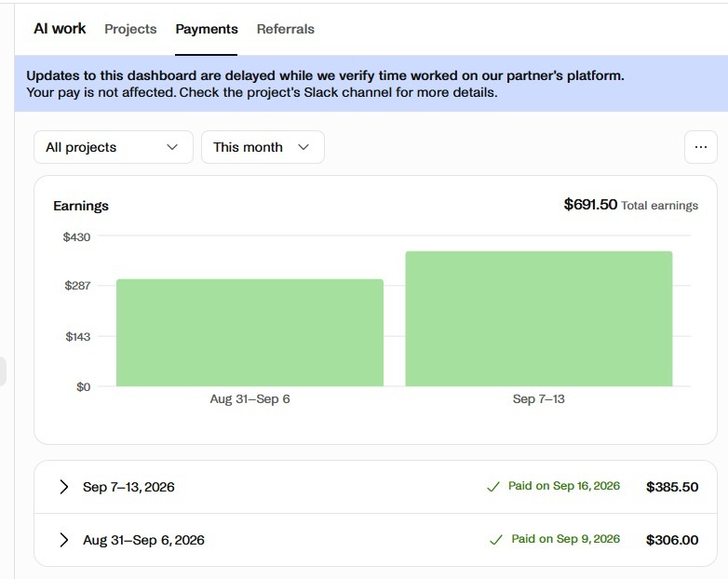The width and height of the screenshot is (728, 579).
Task: Click the checkmark beside Paid on Sep 16
Action: tap(493, 487)
